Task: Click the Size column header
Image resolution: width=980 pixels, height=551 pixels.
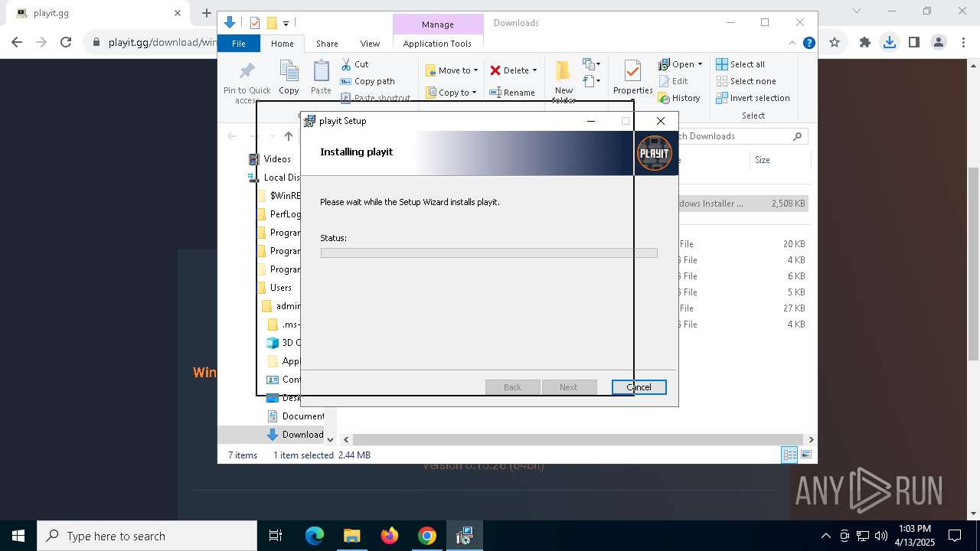Action: (x=762, y=160)
